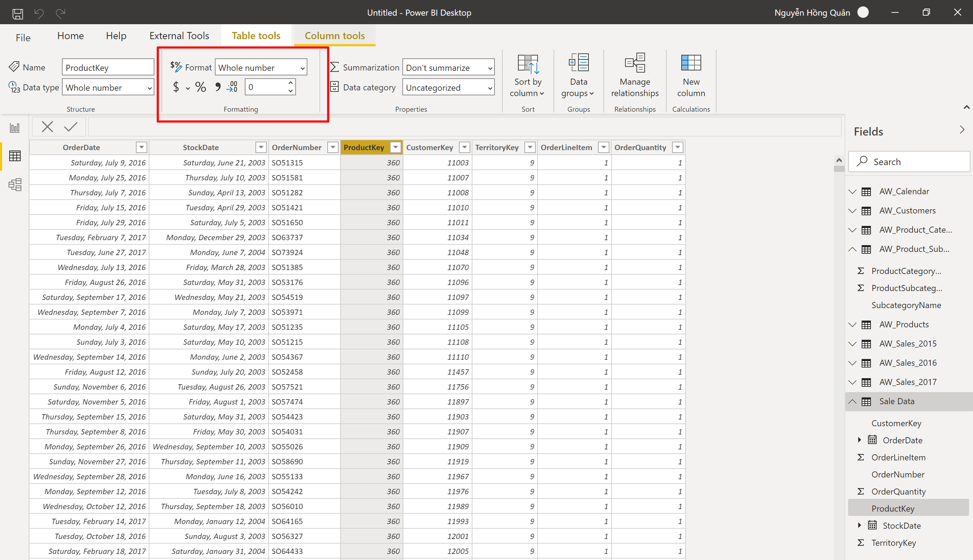Viewport: 973px width, 560px height.
Task: Expand the OrderDate hierarchy arrow
Action: pyautogui.click(x=860, y=440)
